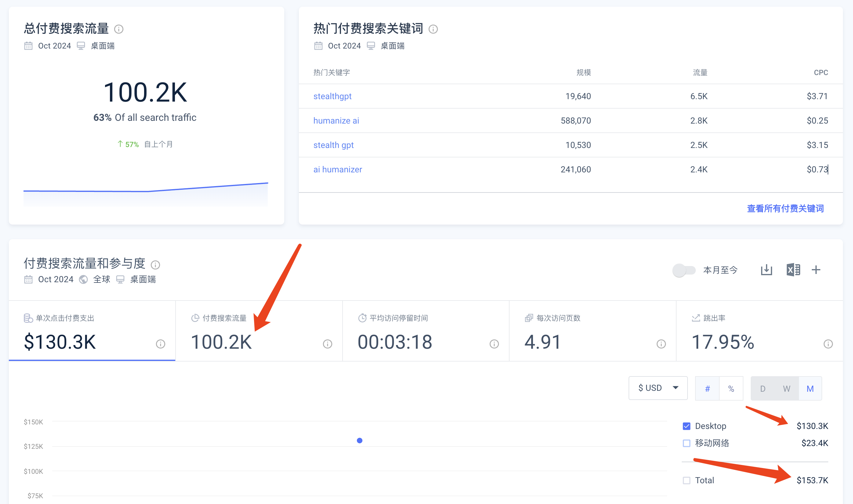Image resolution: width=853 pixels, height=504 pixels.
Task: Check the 移动网络 checkbox
Action: coord(687,443)
